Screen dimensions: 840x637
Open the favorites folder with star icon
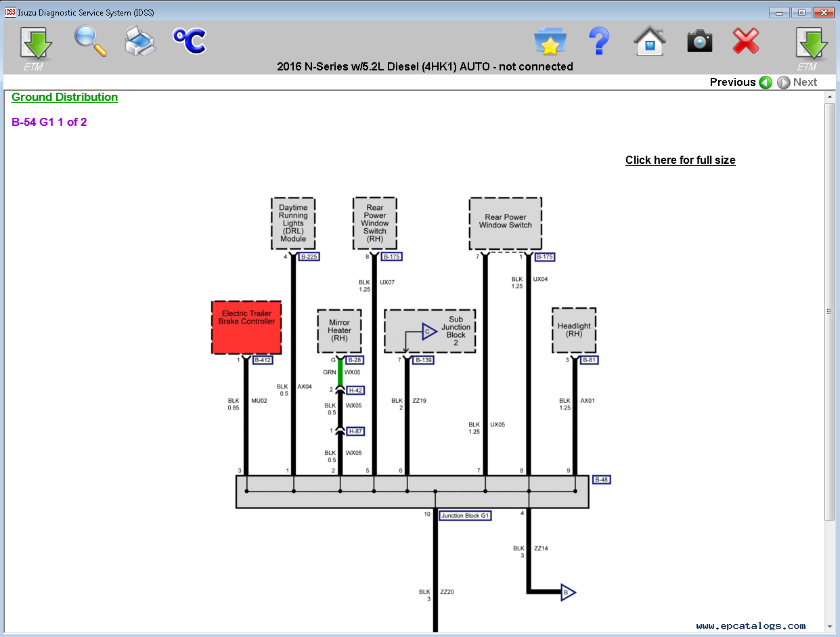click(x=550, y=42)
